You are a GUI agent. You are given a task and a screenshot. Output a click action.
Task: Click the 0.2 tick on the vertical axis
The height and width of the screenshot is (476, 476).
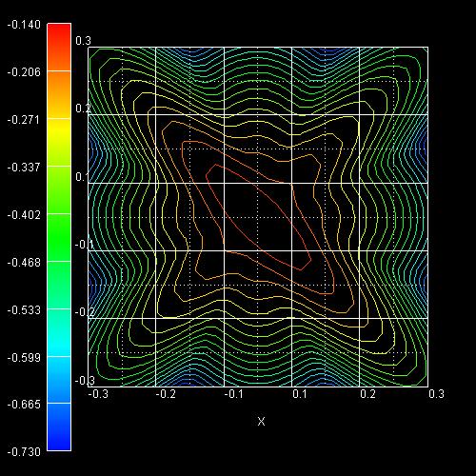pos(84,109)
